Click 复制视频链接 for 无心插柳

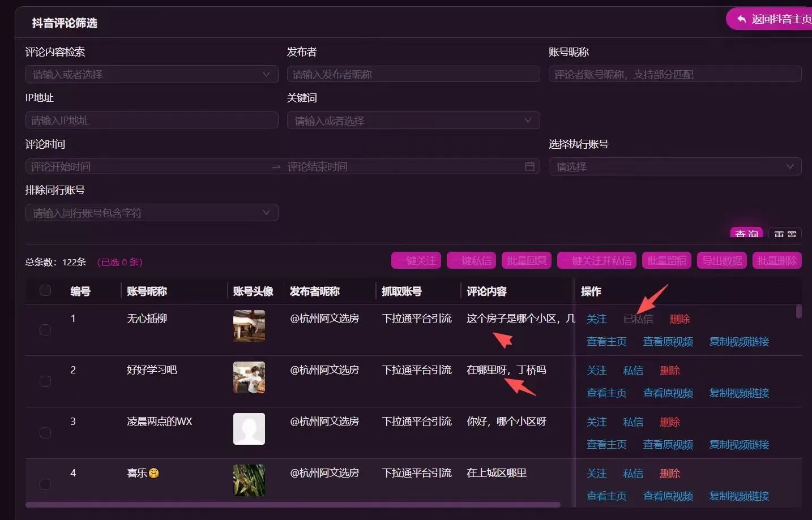[740, 342]
